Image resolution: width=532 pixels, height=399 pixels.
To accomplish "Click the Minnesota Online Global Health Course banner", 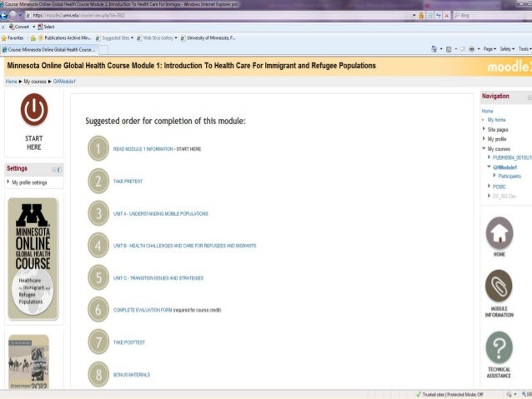I will 33,259.
